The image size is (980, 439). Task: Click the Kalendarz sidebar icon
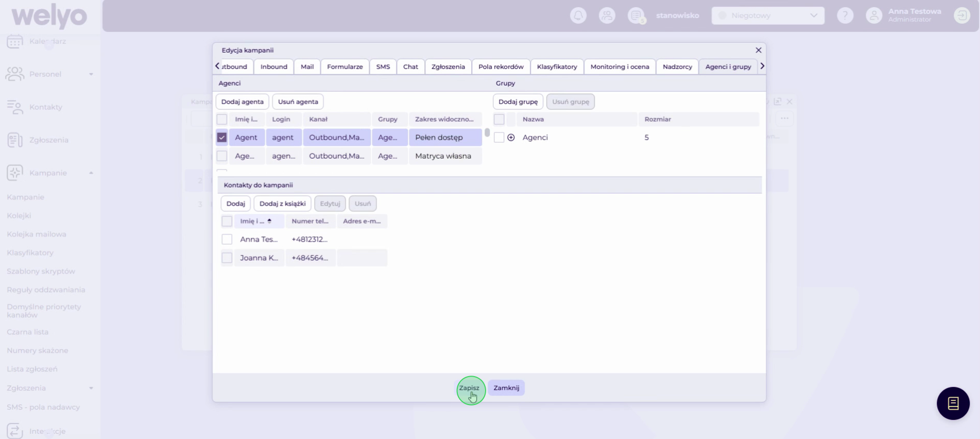tap(15, 41)
